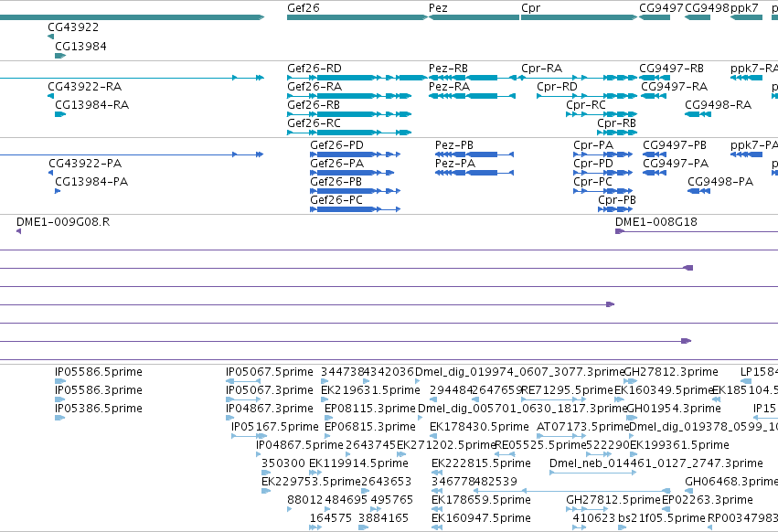Screen dimensions: 778x532
Task: Click the Pez-RB transcript
Action: (474, 78)
